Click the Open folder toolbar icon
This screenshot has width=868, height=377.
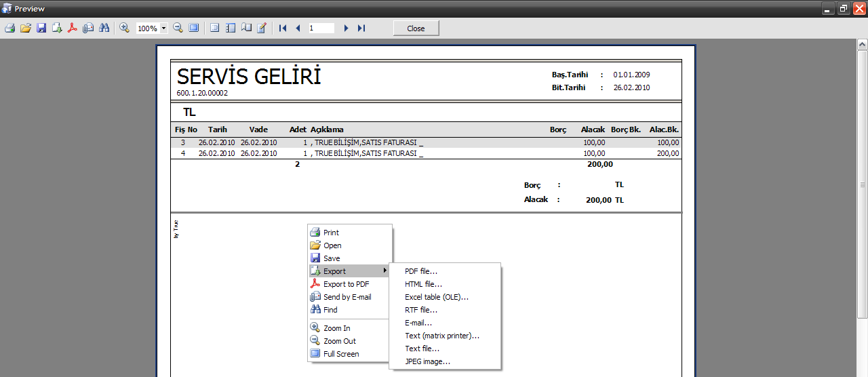tap(25, 28)
